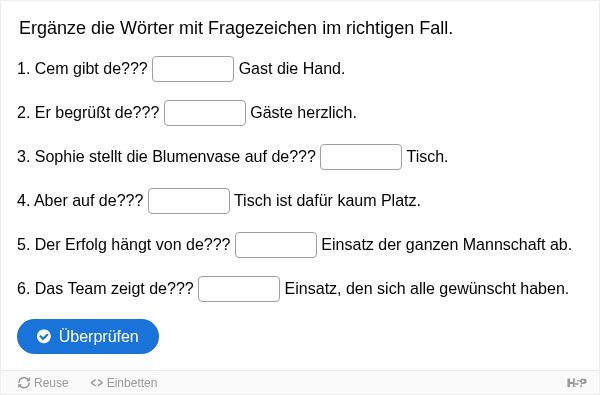The image size is (600, 395).
Task: Select the blank in the Blumenvase sentence
Action: click(361, 157)
